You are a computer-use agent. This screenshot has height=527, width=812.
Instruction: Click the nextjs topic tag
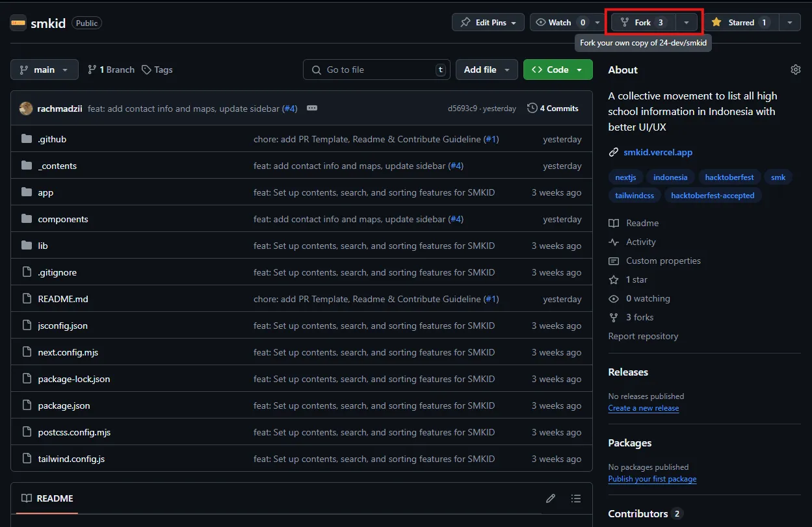tap(625, 177)
